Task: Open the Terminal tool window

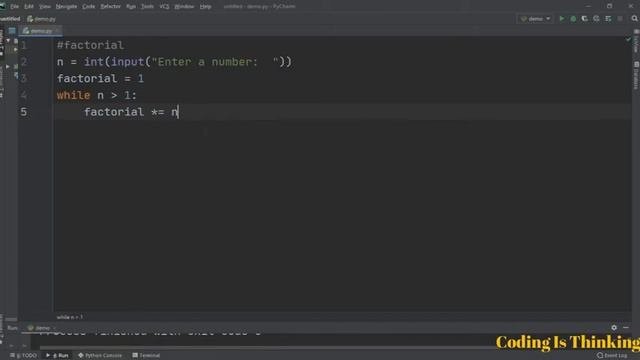Action: pyautogui.click(x=146, y=356)
